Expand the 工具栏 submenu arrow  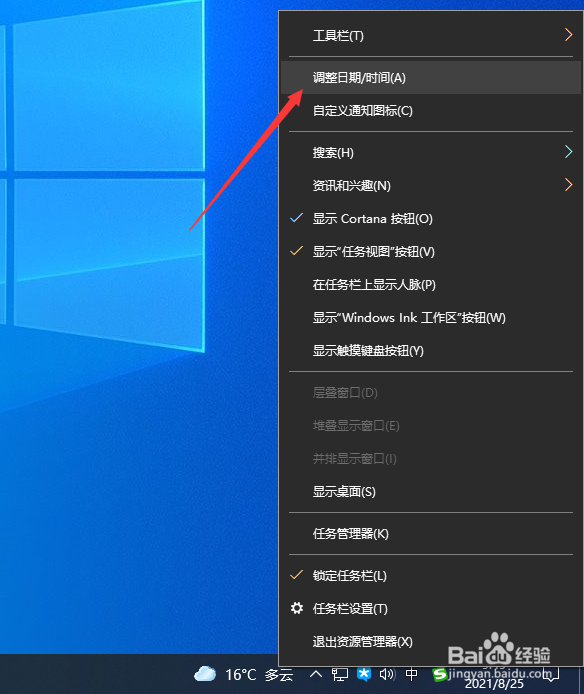569,35
